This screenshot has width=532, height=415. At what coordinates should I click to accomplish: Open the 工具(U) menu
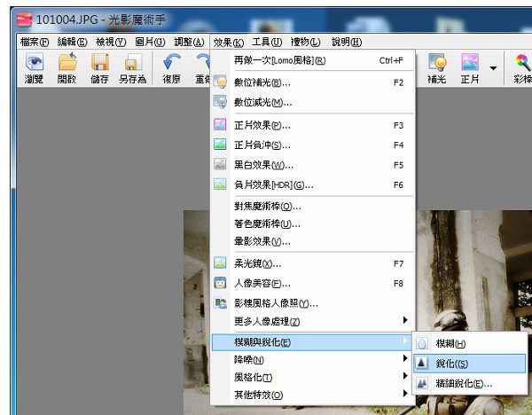point(267,42)
